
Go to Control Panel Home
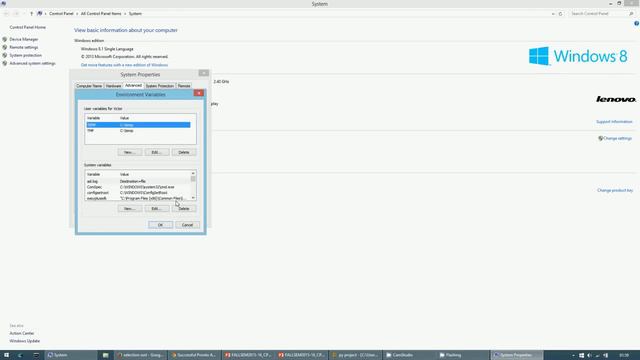(27, 27)
